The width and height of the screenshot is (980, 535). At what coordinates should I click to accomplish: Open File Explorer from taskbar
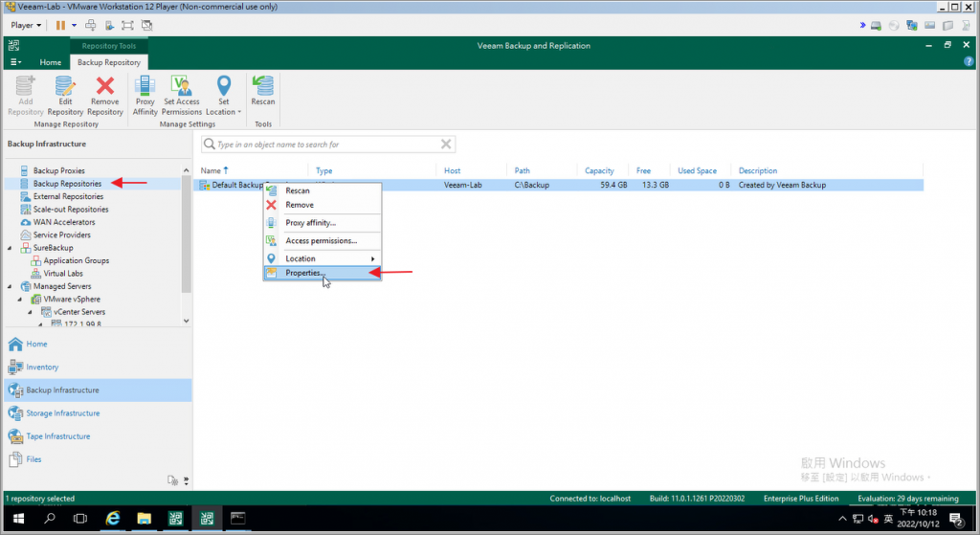tap(144, 518)
